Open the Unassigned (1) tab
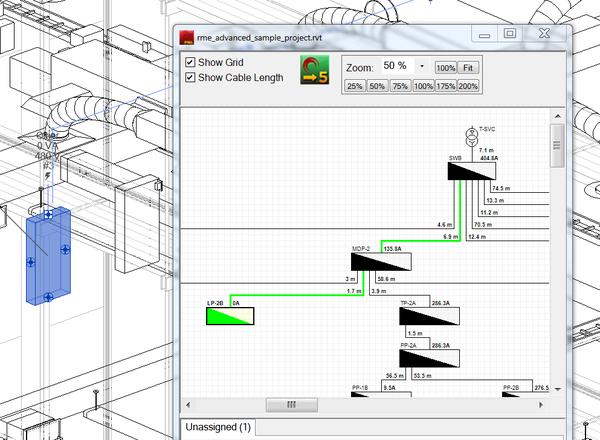The image size is (600, 440). click(218, 427)
